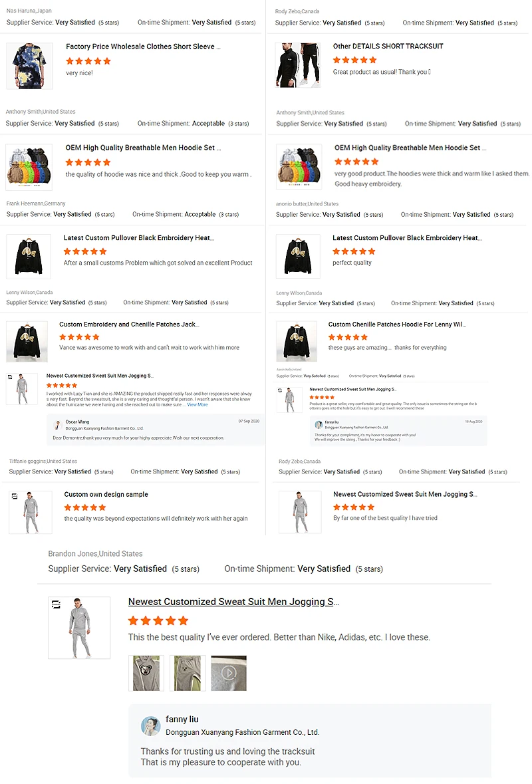The image size is (532, 784).
Task: Click the compare icon on Custom own design sample image
Action: 15,496
